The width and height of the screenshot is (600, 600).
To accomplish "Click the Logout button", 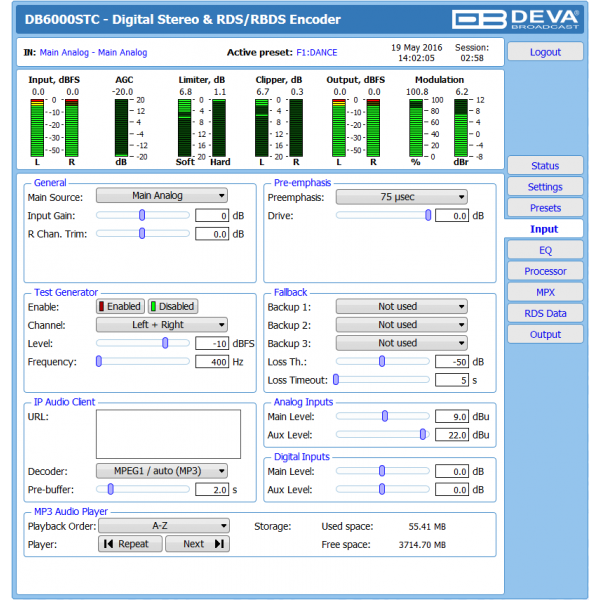I will tap(545, 52).
